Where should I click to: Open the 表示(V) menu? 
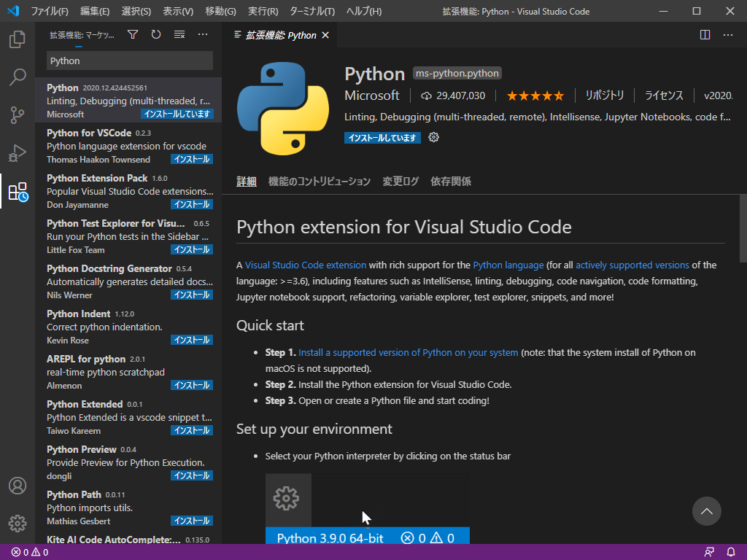click(178, 11)
